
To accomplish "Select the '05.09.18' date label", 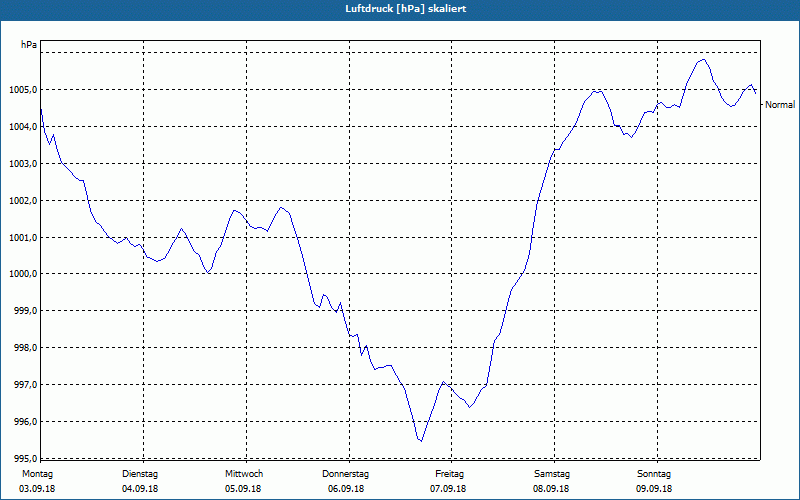I will pos(243,489).
